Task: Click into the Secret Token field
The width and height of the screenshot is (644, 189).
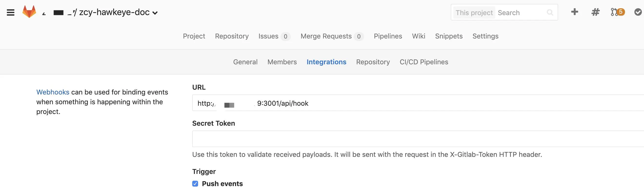Action: pyautogui.click(x=418, y=139)
